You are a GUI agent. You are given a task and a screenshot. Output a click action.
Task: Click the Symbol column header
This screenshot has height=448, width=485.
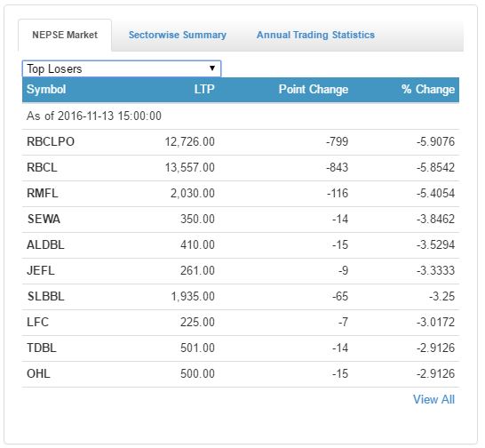(46, 90)
